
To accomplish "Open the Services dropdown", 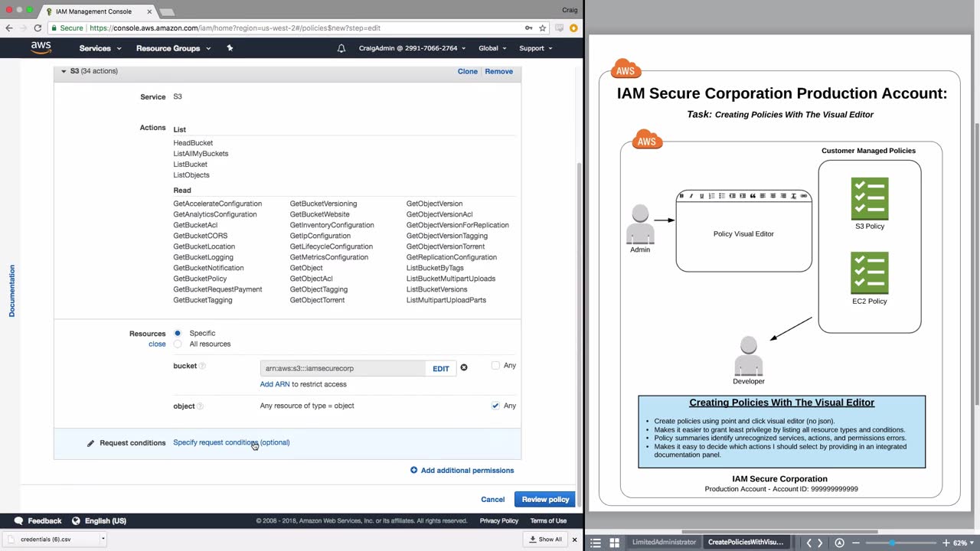I will coord(100,48).
